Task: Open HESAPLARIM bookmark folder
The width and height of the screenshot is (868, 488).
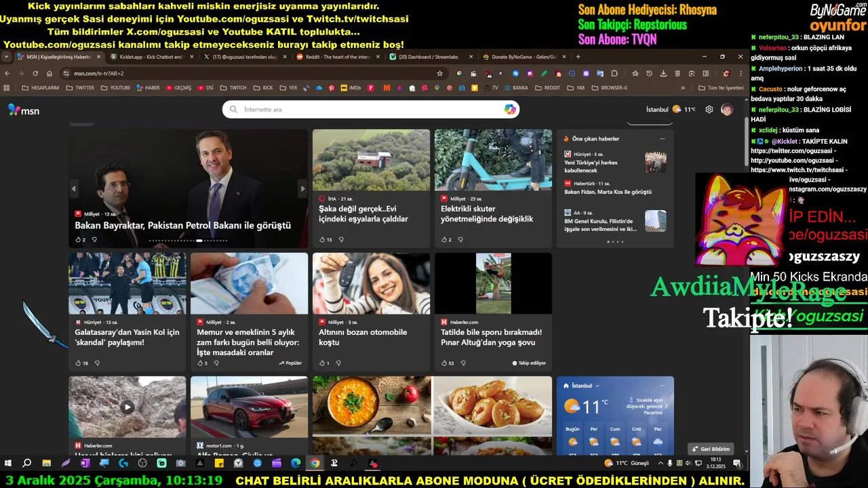Action: 40,87
